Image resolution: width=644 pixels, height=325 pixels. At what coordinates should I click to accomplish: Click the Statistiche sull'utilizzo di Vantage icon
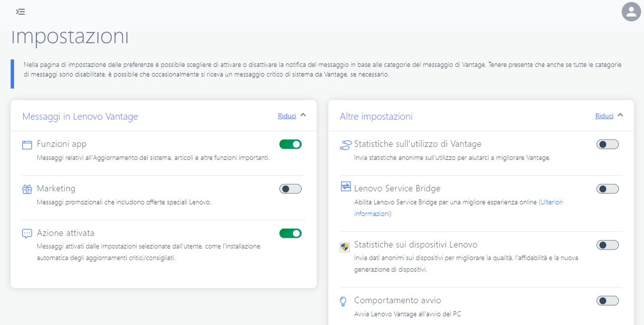tap(345, 145)
